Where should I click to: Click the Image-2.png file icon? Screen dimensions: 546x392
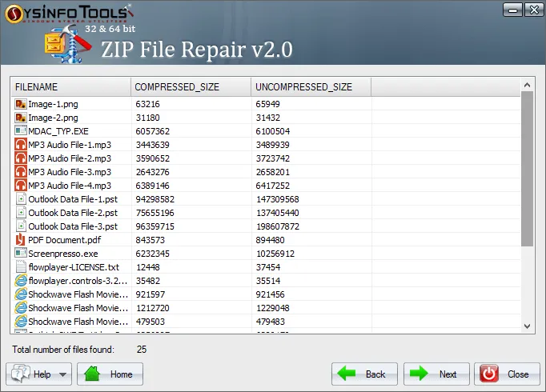(x=21, y=118)
